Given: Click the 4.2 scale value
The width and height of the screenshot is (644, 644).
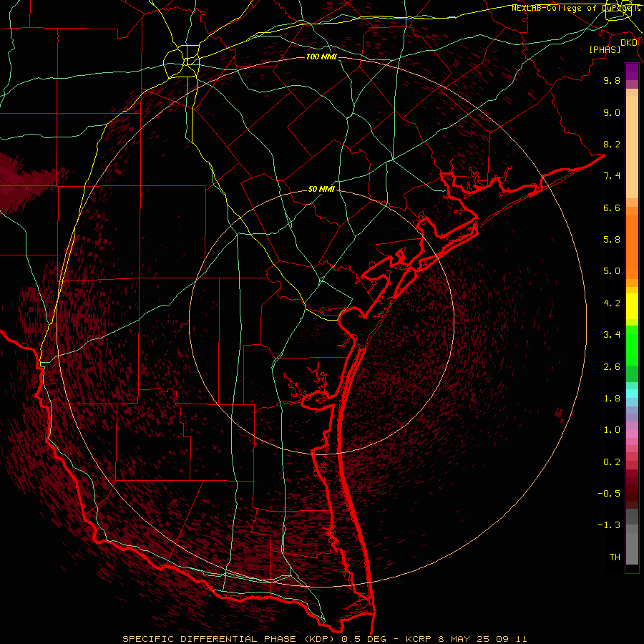Looking at the screenshot, I should click(x=612, y=303).
